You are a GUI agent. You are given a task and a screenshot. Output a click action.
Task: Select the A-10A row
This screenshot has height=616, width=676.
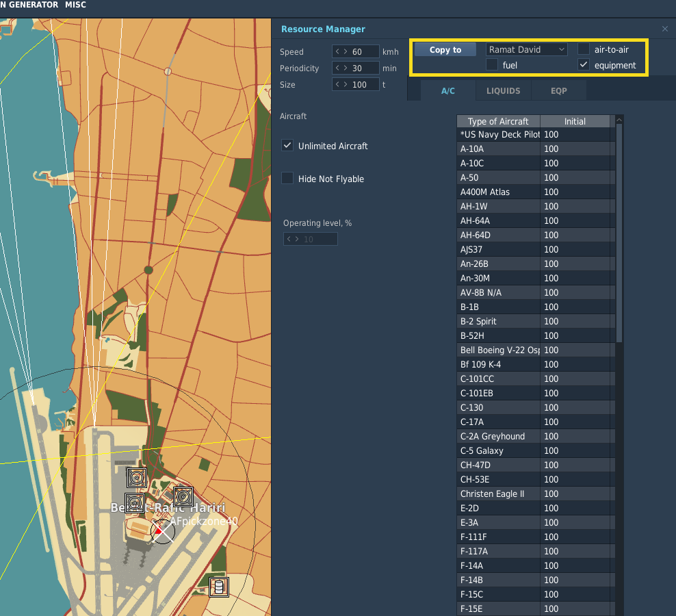pos(536,149)
